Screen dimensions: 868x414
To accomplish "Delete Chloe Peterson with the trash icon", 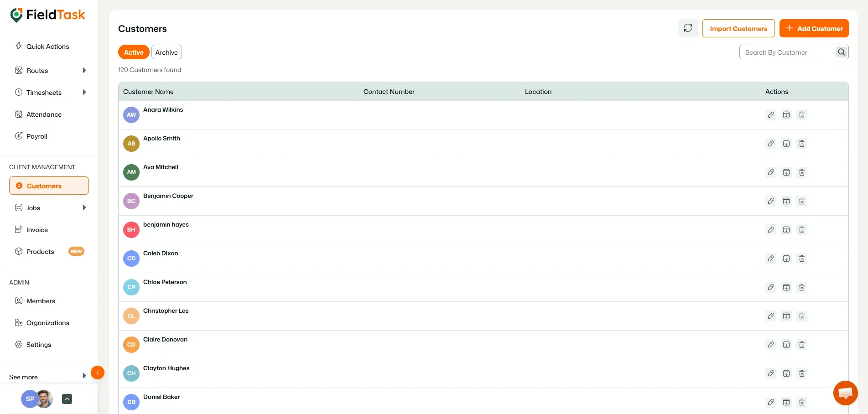I will click(x=802, y=287).
